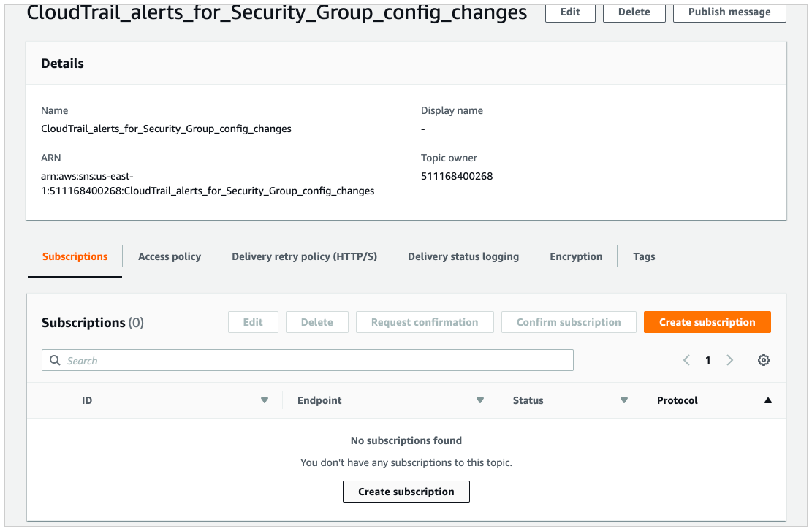
Task: Click Publish message button
Action: point(729,12)
